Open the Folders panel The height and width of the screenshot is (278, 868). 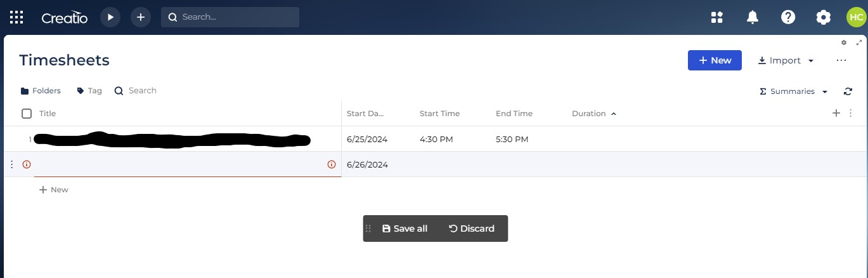[x=41, y=91]
